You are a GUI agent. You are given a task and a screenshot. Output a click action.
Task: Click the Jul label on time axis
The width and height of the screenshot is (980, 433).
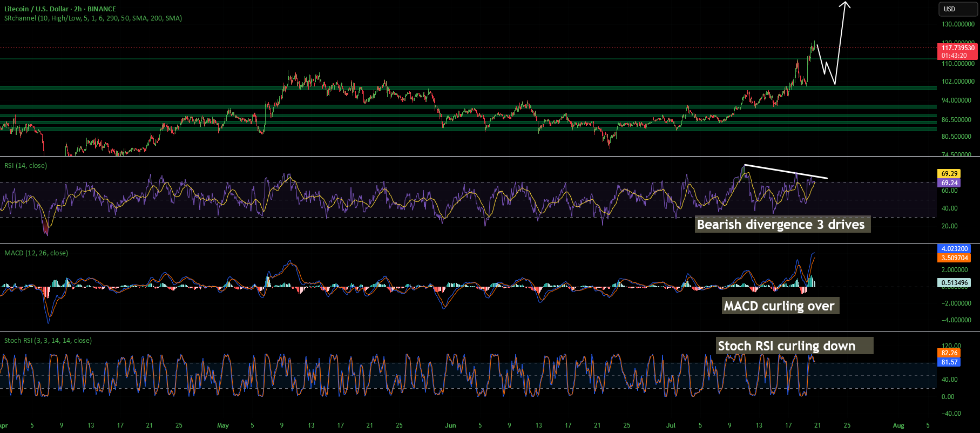coord(671,425)
